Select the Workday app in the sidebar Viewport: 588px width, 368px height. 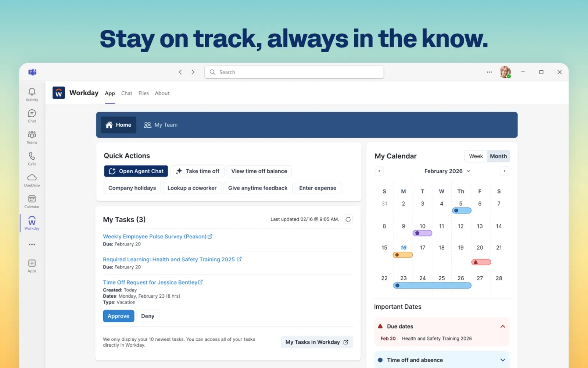(x=32, y=223)
